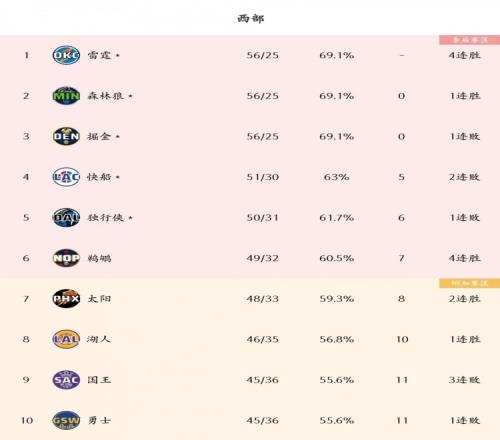Select the Thunder 56/25 record cell
The width and height of the screenshot is (500, 440).
coord(263,55)
